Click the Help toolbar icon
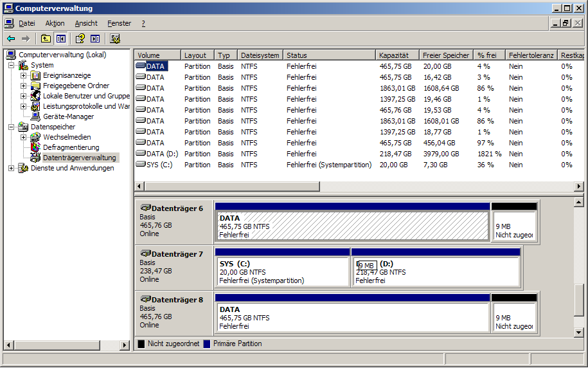588x386 pixels. click(x=80, y=39)
